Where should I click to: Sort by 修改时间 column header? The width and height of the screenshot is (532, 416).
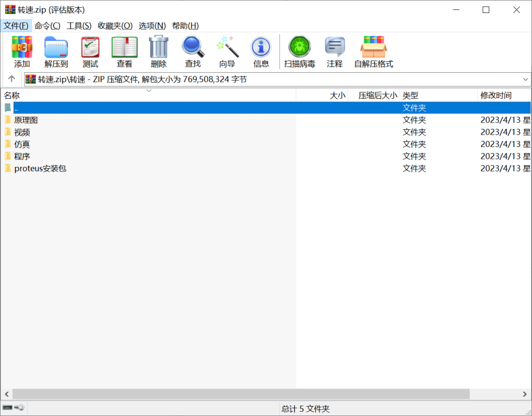tap(496, 96)
